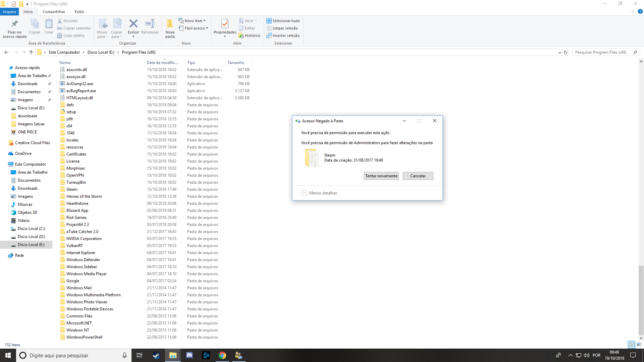Open the Steam app in the taskbar
This screenshot has width=644, height=362.
pos(156,355)
